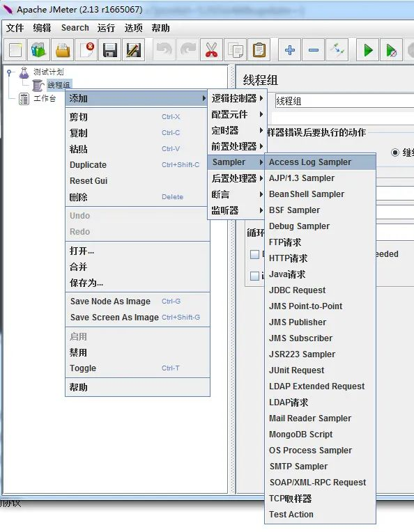This screenshot has height=532, width=414.
Task: Expand the 添加 submenu entry
Action: (x=137, y=98)
